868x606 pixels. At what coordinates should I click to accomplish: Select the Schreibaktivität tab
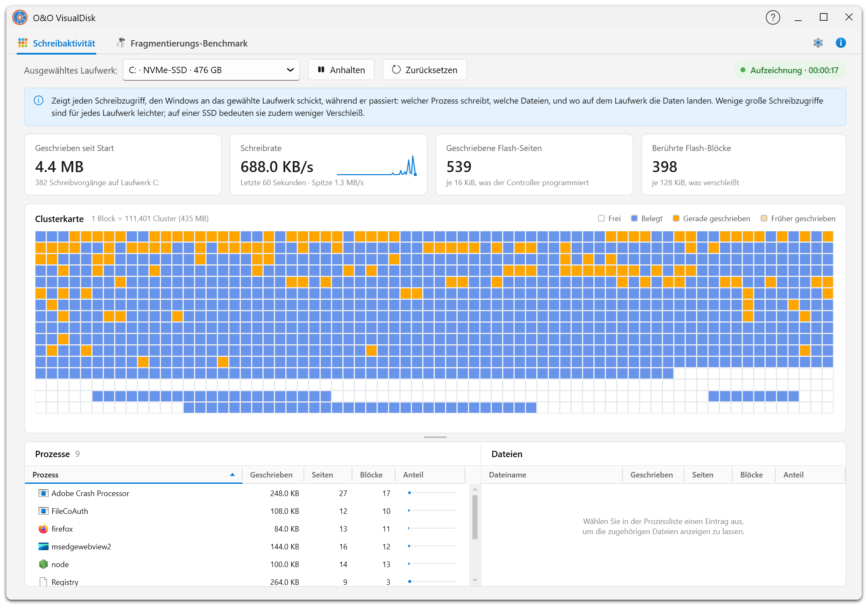56,43
